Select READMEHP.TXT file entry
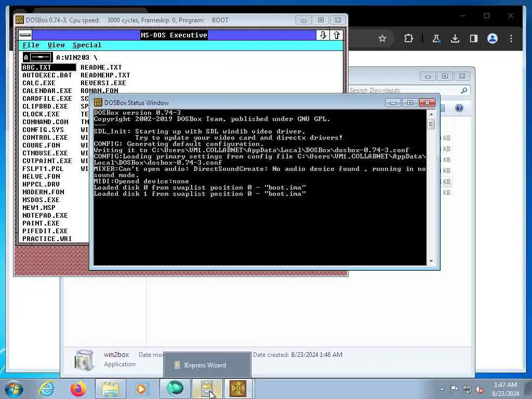 click(x=105, y=75)
